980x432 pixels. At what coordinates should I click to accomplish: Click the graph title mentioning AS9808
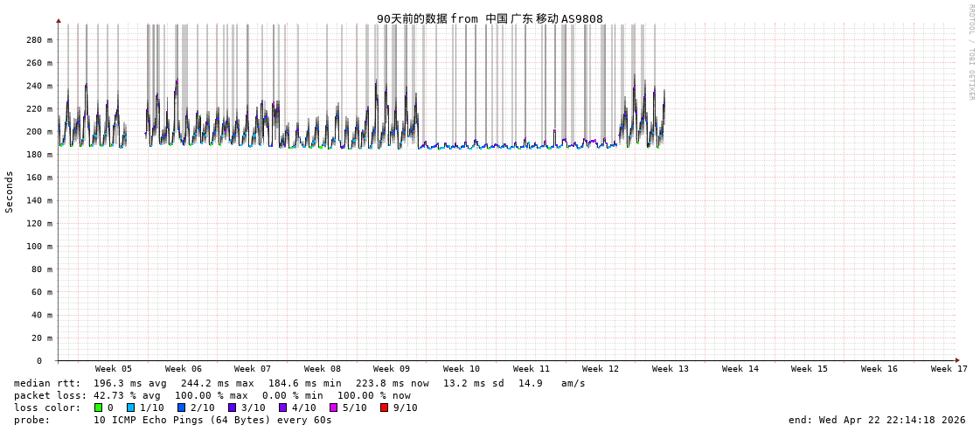click(x=490, y=18)
